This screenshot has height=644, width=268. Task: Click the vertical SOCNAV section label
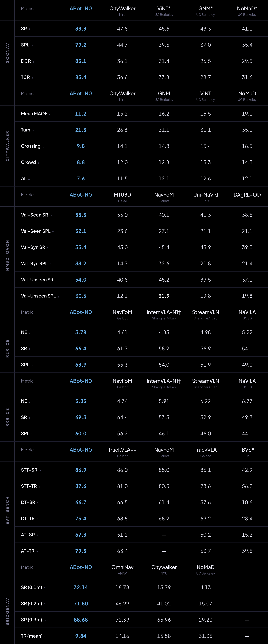pos(7,53)
